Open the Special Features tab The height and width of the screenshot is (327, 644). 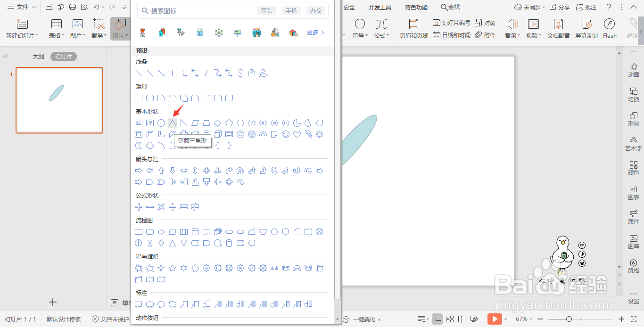pos(416,7)
